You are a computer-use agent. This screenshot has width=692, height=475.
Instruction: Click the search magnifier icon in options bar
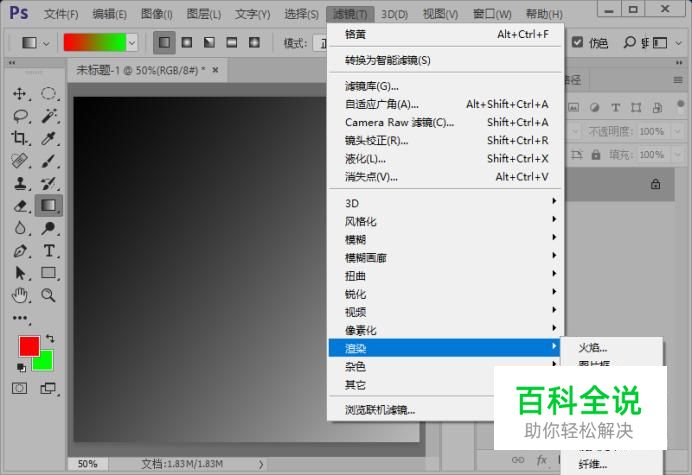point(629,42)
